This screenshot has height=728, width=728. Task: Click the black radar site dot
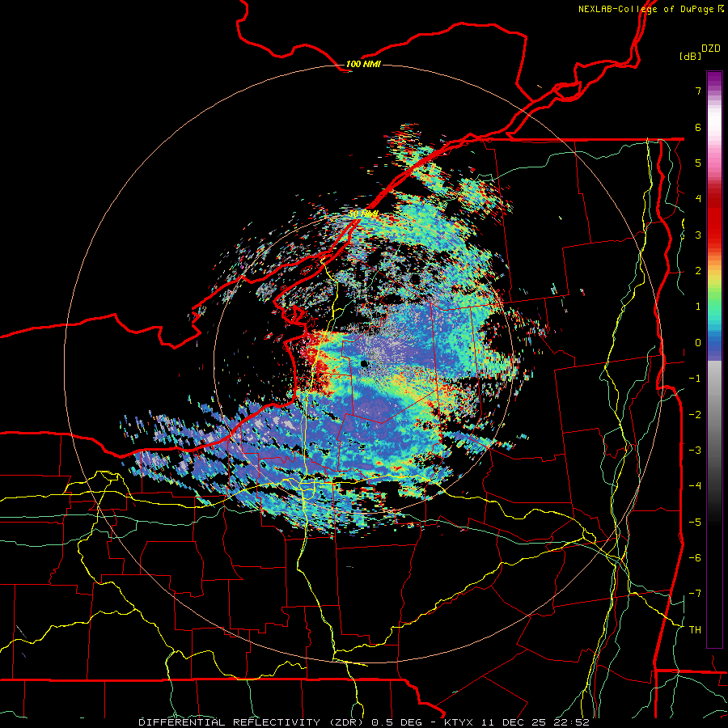[x=365, y=364]
